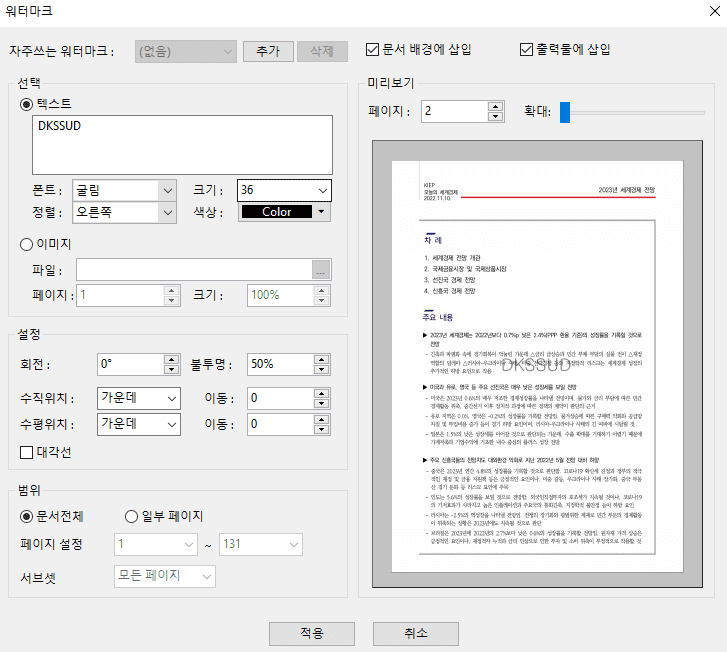
Task: Increase the 수직위치 이동 value
Action: [321, 393]
